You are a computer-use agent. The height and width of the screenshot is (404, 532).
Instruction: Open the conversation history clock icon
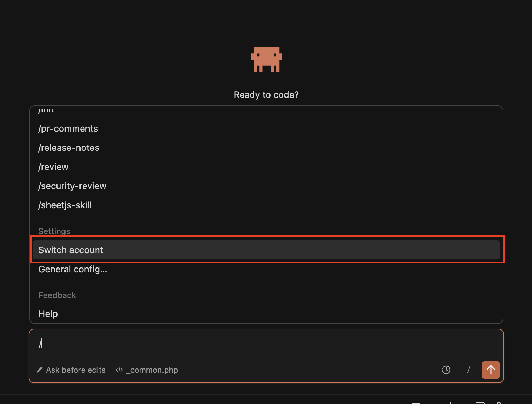point(446,370)
